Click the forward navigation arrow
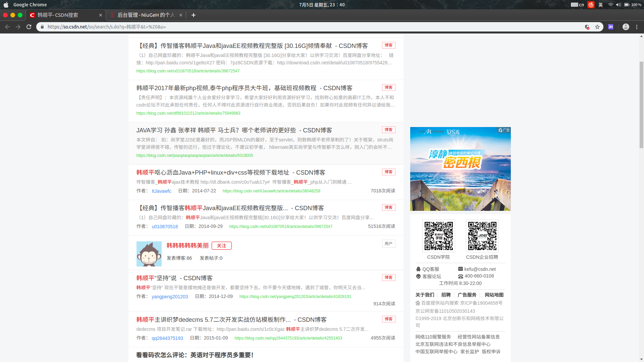644x362 pixels. click(x=18, y=27)
